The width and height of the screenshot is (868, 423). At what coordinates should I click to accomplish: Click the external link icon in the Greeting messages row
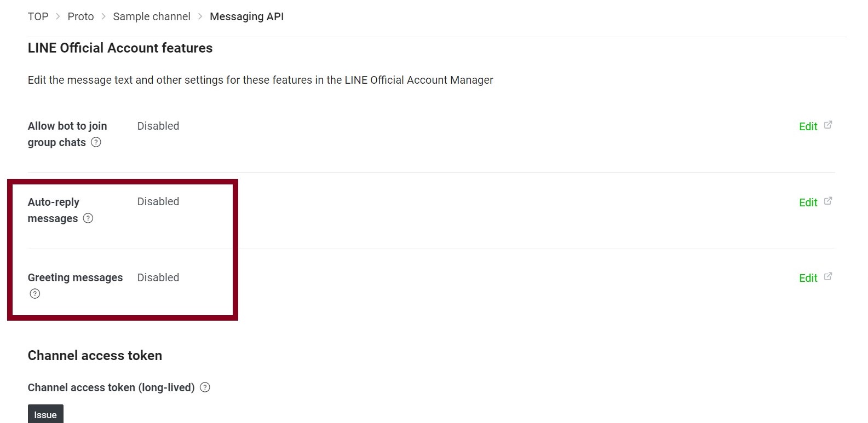[x=828, y=276]
